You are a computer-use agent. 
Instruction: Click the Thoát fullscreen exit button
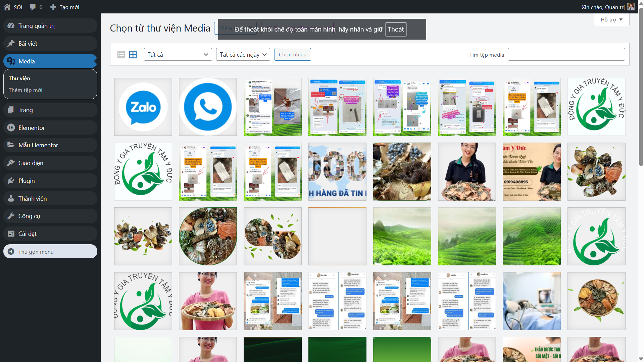click(x=396, y=29)
